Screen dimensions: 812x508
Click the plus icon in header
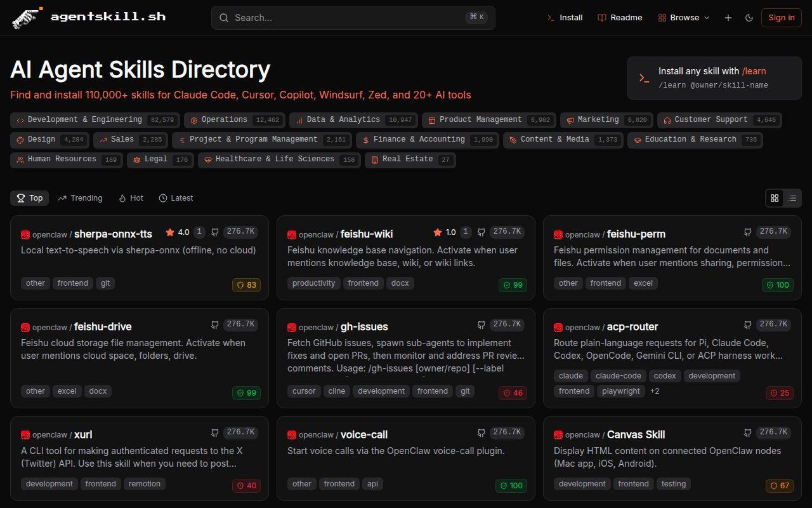click(x=728, y=18)
